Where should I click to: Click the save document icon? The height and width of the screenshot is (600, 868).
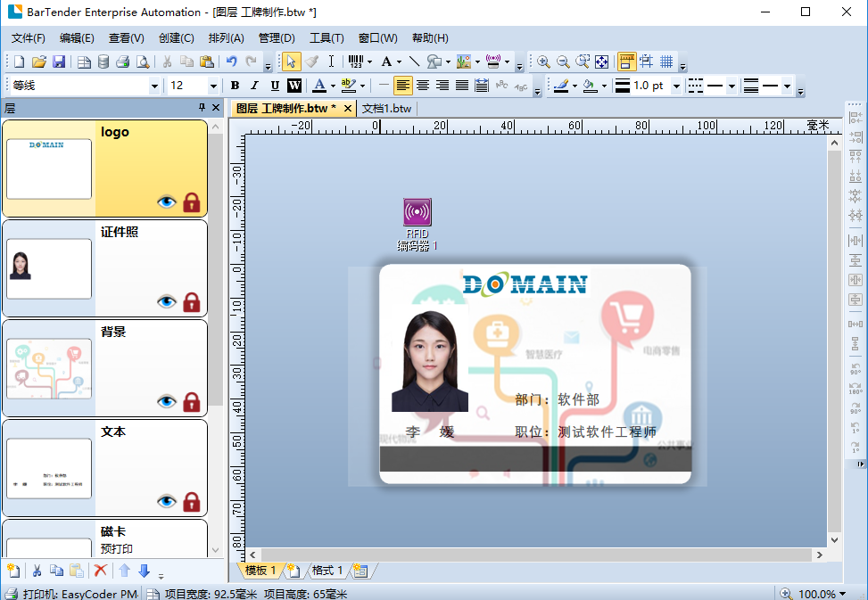tap(59, 62)
